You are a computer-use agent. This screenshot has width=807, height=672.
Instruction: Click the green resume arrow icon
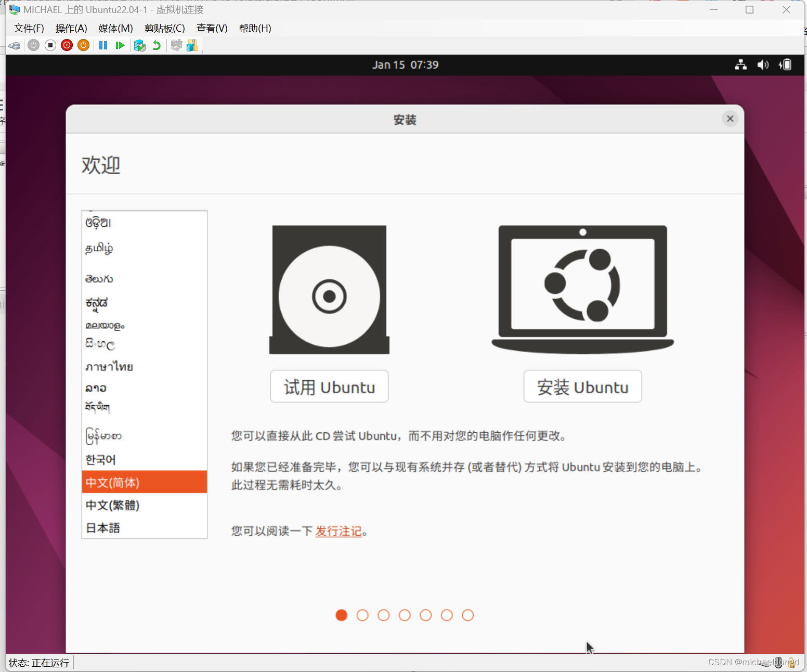[120, 45]
